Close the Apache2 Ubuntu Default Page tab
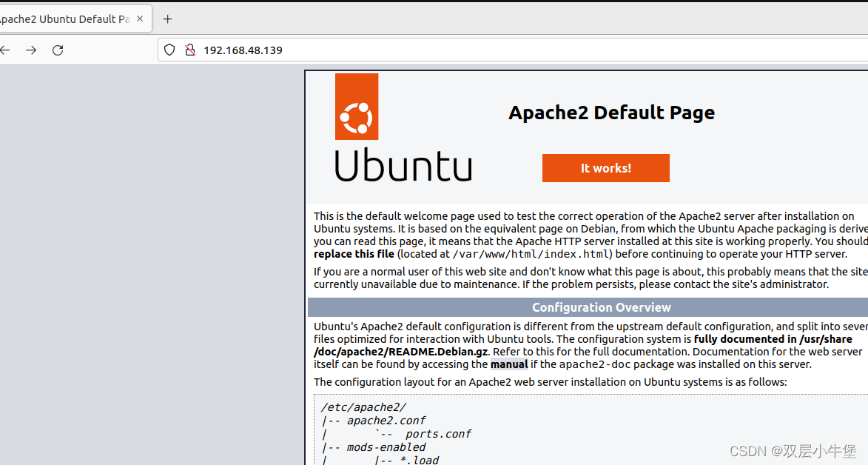The width and height of the screenshot is (868, 465). [x=140, y=19]
